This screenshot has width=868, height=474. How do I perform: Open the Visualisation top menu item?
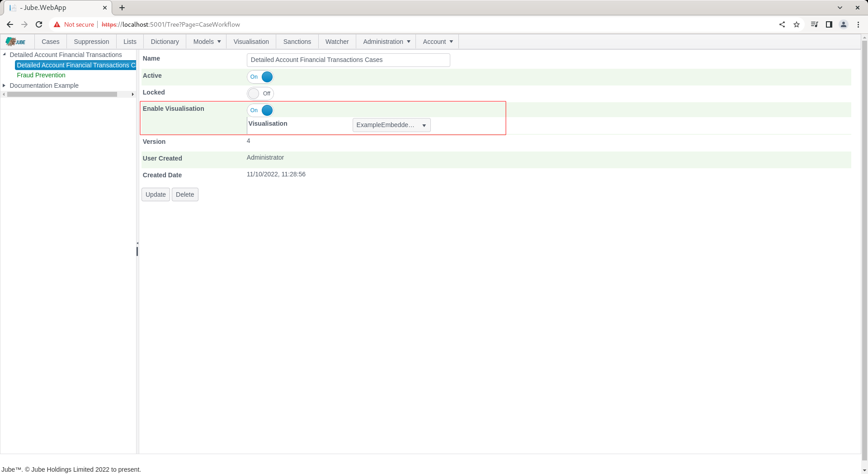[x=251, y=42]
